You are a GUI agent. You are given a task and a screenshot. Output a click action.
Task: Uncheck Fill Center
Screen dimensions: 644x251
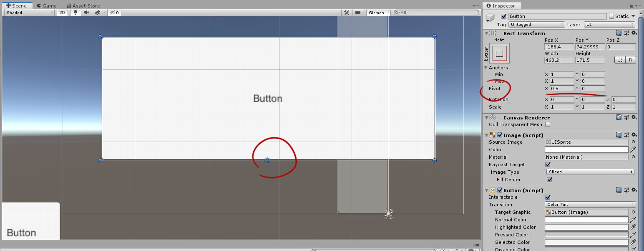549,180
